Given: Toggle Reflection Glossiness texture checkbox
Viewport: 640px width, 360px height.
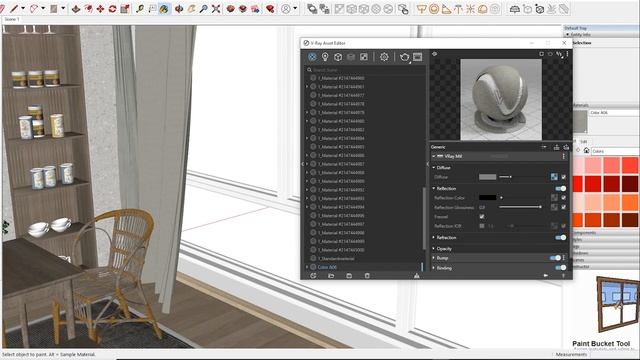Looking at the screenshot, I should (x=564, y=207).
